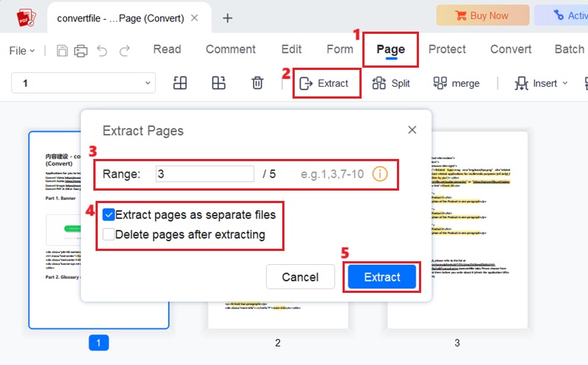Open the File menu dropdown
Screen dimensions: 588x365
tap(22, 51)
